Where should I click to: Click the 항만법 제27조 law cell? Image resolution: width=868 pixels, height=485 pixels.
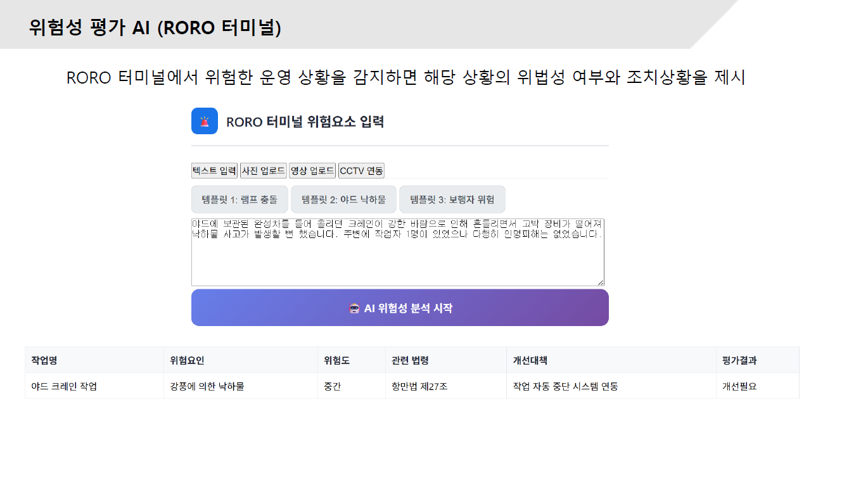click(419, 386)
